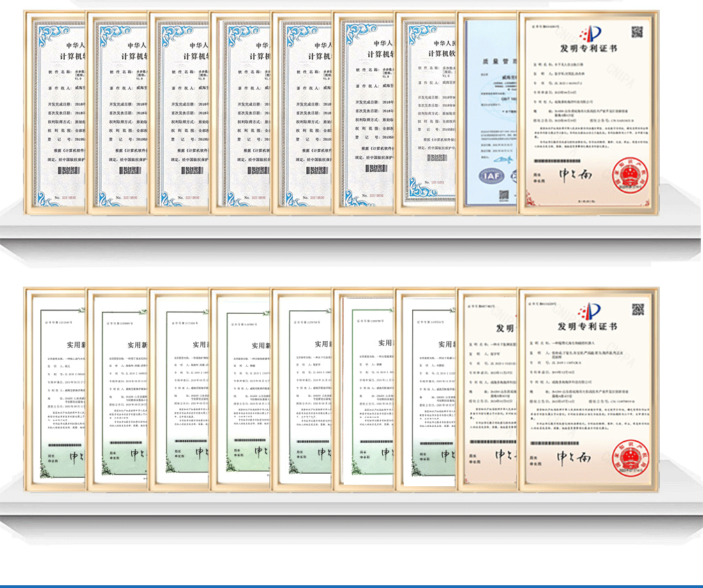
Task: Click the small QR code at bottom of blue certificate
Action: [x=504, y=195]
